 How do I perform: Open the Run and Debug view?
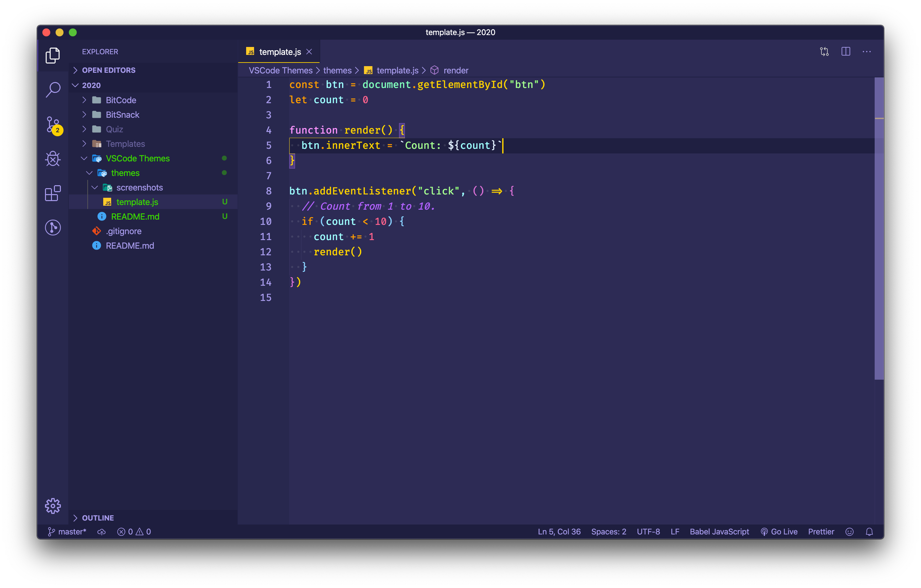(x=53, y=159)
